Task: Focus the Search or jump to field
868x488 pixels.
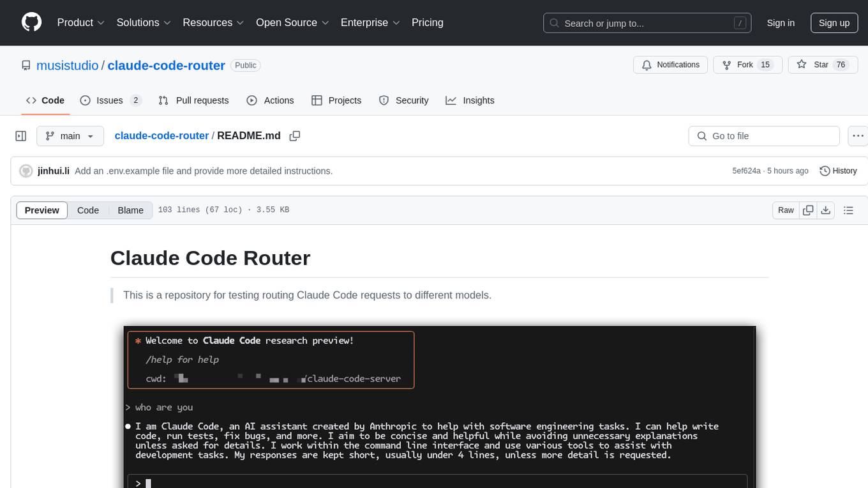Action: click(x=647, y=23)
